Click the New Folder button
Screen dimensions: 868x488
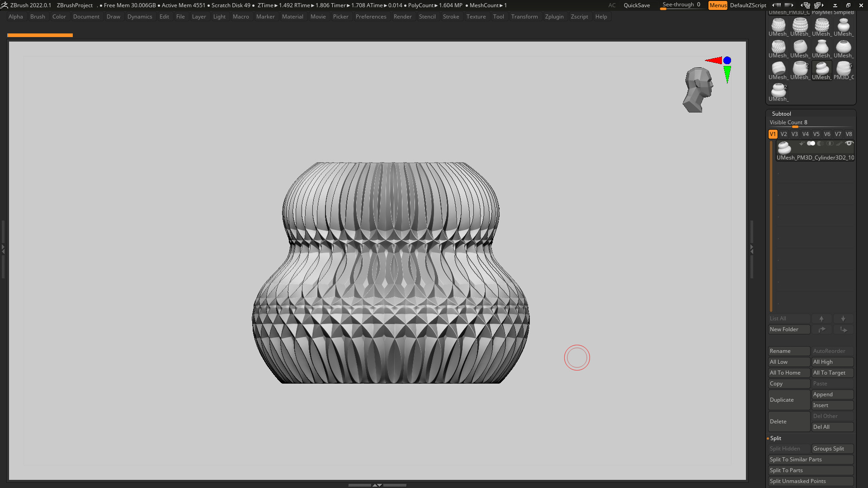coord(789,329)
